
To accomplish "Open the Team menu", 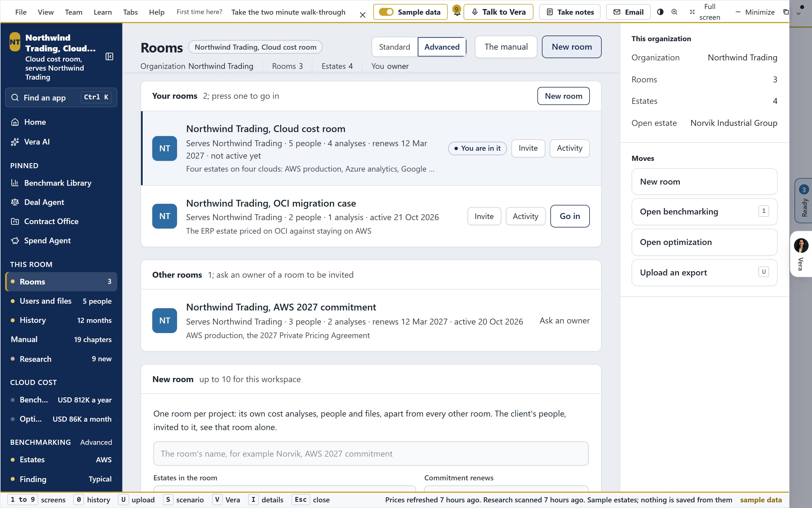I will pos(74,12).
